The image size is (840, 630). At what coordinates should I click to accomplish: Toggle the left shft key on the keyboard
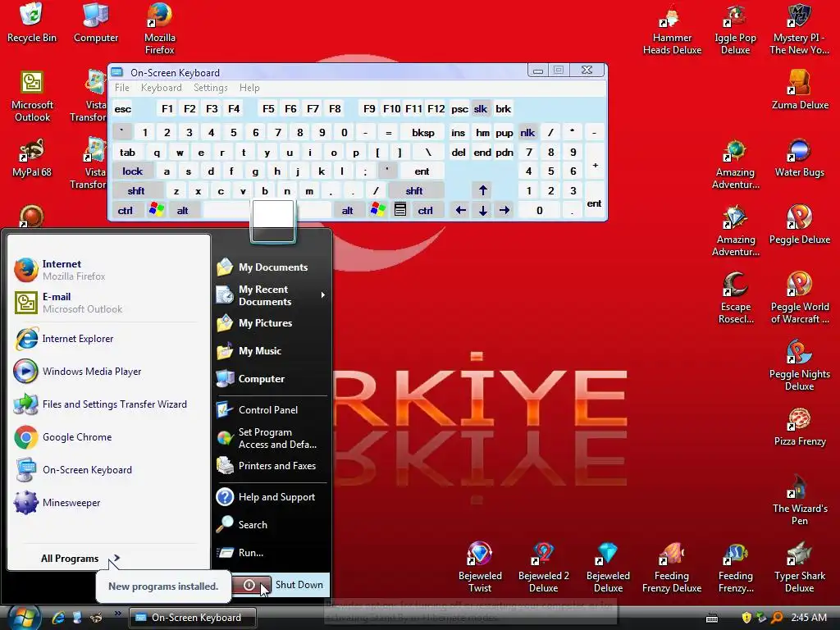pyautogui.click(x=136, y=190)
